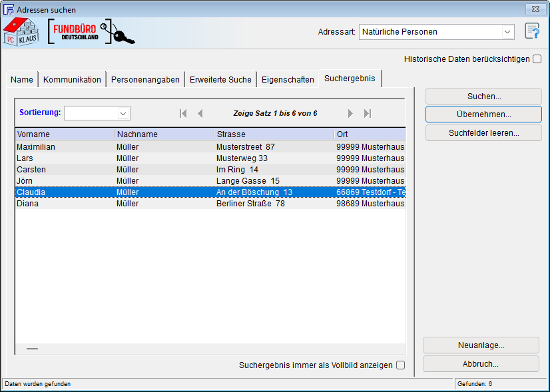Toggle Suchergebnis immer als Vollbild anzeigen
This screenshot has width=550, height=392.
[400, 365]
